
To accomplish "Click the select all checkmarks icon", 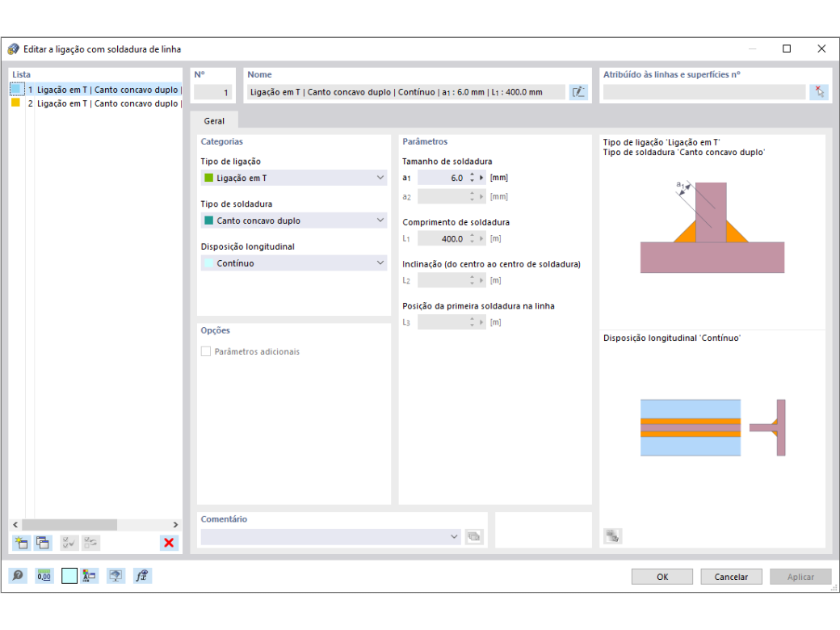I will click(x=69, y=543).
